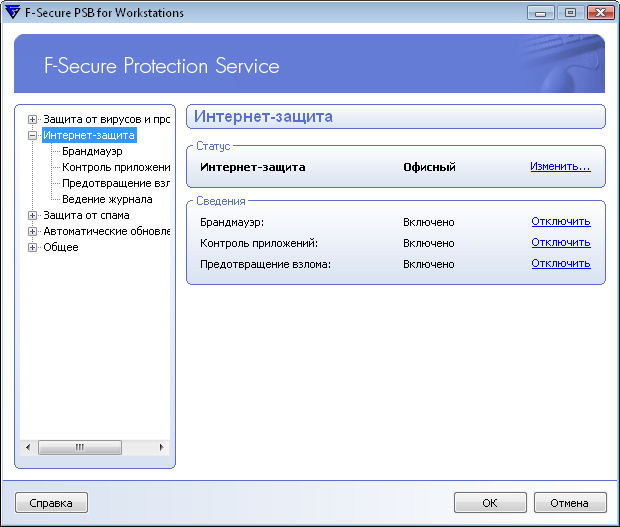
Task: Expand the Общее tree node
Action: 32,247
